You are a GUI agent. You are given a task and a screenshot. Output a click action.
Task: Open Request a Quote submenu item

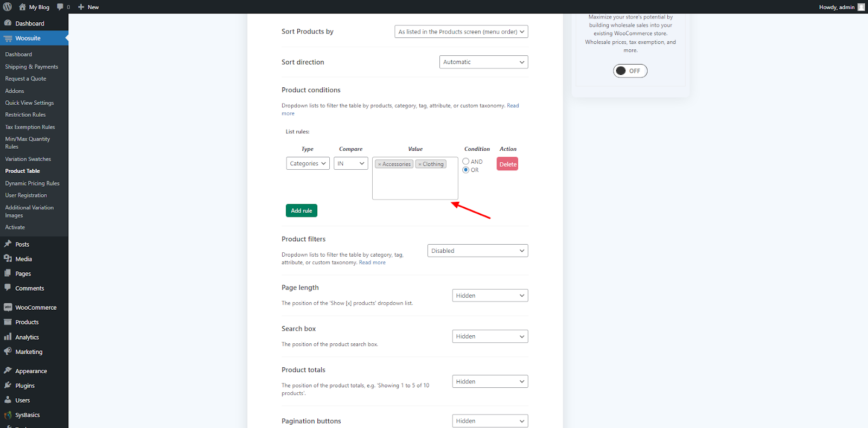click(25, 79)
